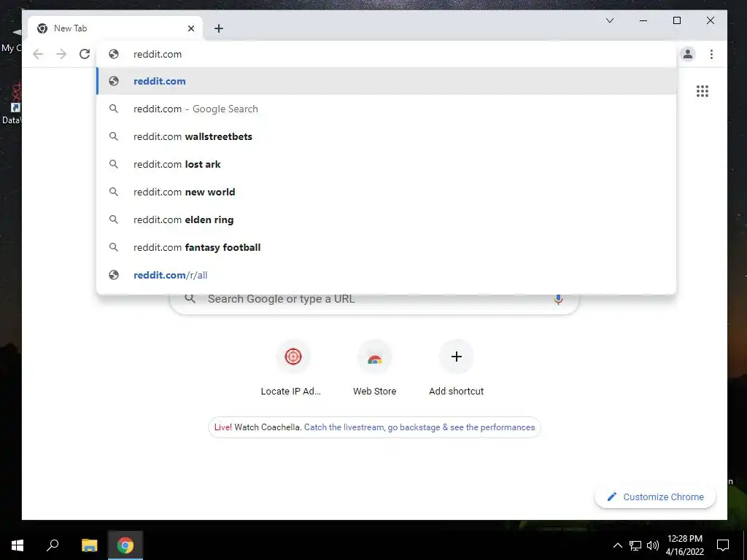Click the Customize Chrome button
This screenshot has height=560, width=747.
(x=655, y=497)
